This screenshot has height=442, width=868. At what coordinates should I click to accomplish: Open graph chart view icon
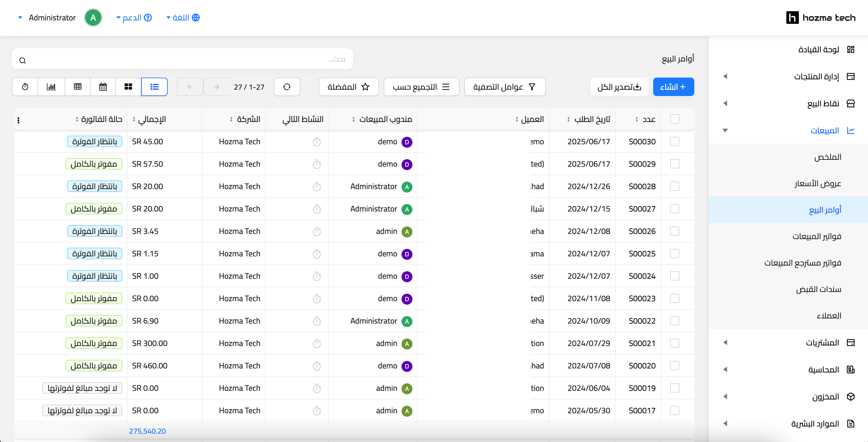(x=51, y=87)
